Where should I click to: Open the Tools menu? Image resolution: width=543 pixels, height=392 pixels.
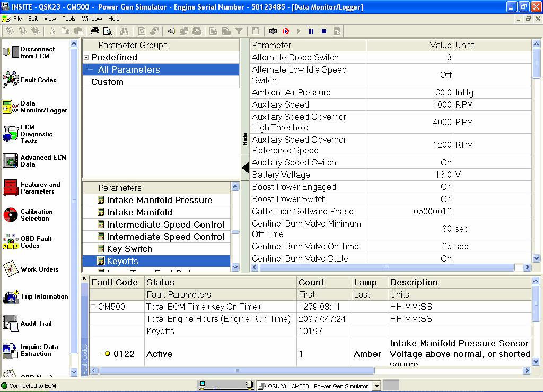point(68,19)
